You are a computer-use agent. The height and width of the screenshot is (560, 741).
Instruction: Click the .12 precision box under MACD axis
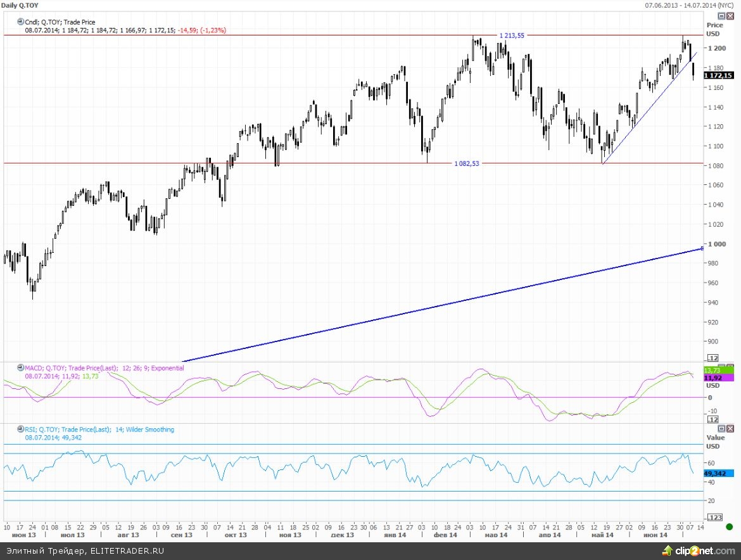pyautogui.click(x=712, y=419)
